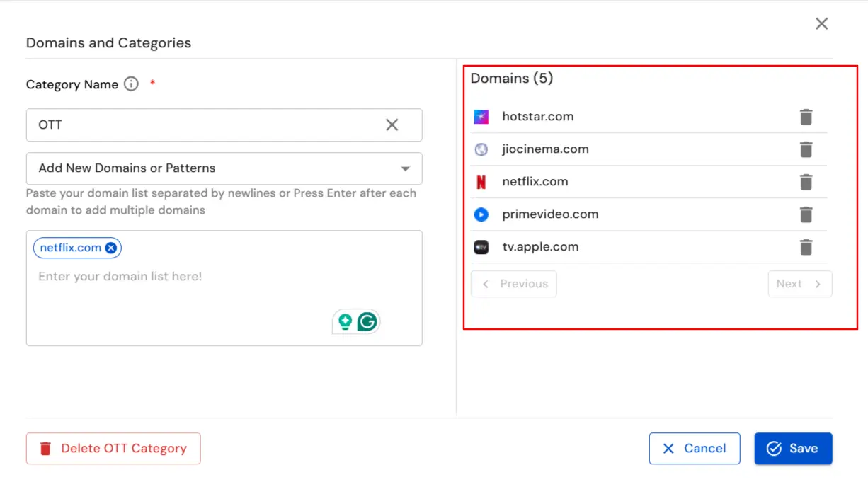Remove netflix.com via its trash bin icon
868x482 pixels.
[806, 181]
